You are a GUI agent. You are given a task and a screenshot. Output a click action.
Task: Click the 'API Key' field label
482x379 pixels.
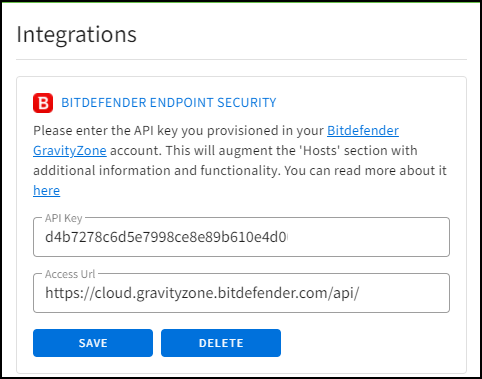(63, 218)
